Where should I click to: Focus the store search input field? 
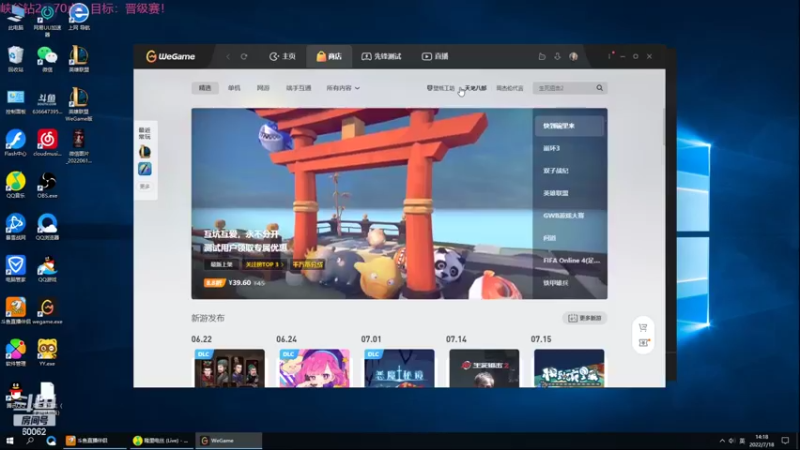pyautogui.click(x=564, y=88)
